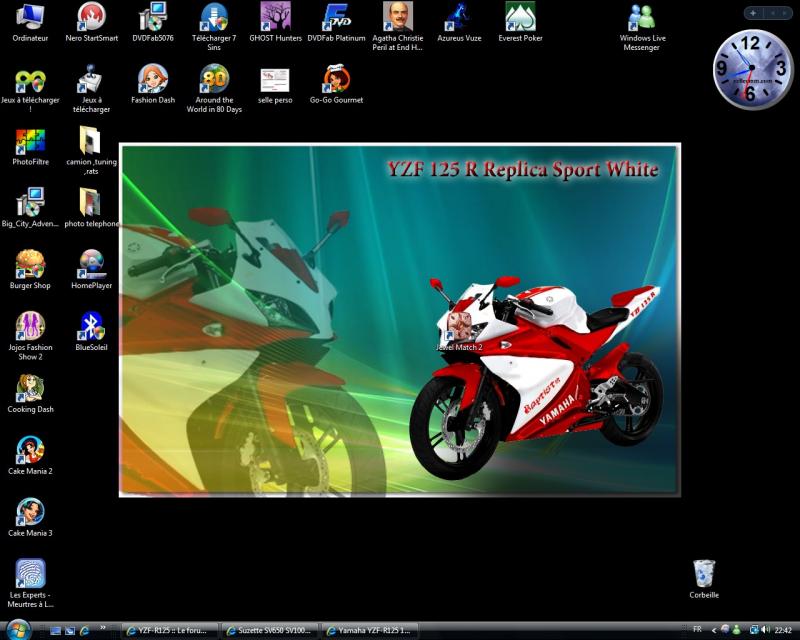Select Jewel Match 2 desktop shortcut
Image resolution: width=800 pixels, height=640 pixels.
[459, 331]
